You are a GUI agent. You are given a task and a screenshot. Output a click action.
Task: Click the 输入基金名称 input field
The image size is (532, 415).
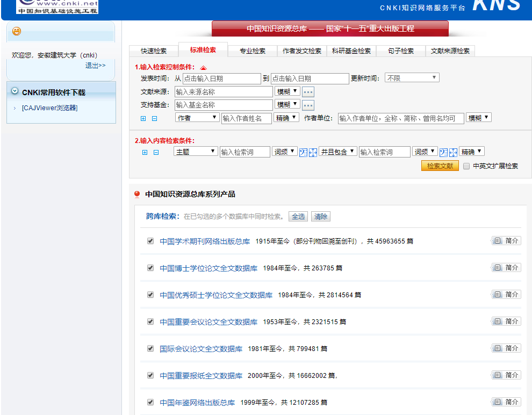(224, 105)
